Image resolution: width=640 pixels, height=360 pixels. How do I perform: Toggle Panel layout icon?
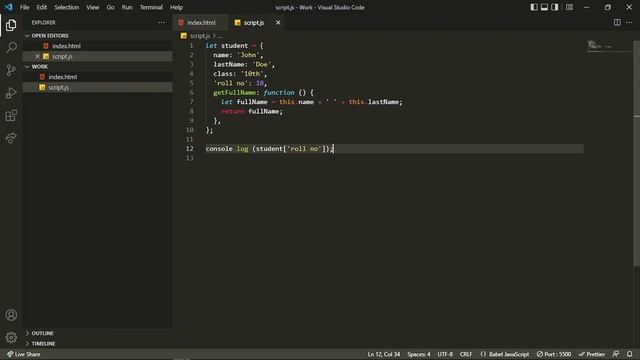(544, 7)
